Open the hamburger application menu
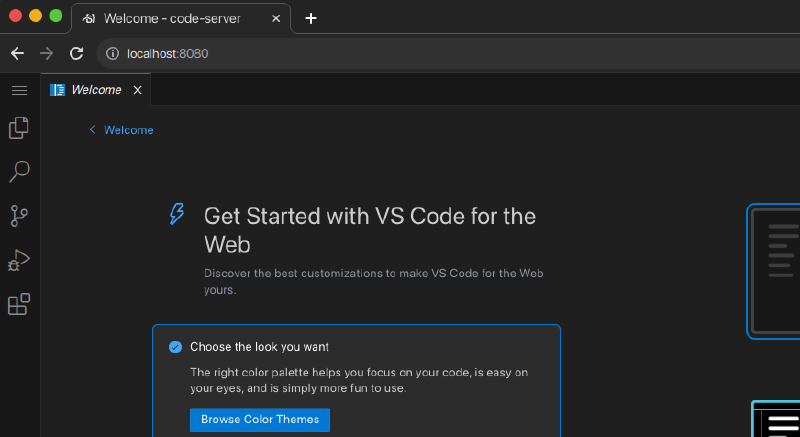This screenshot has height=437, width=800. tap(18, 90)
